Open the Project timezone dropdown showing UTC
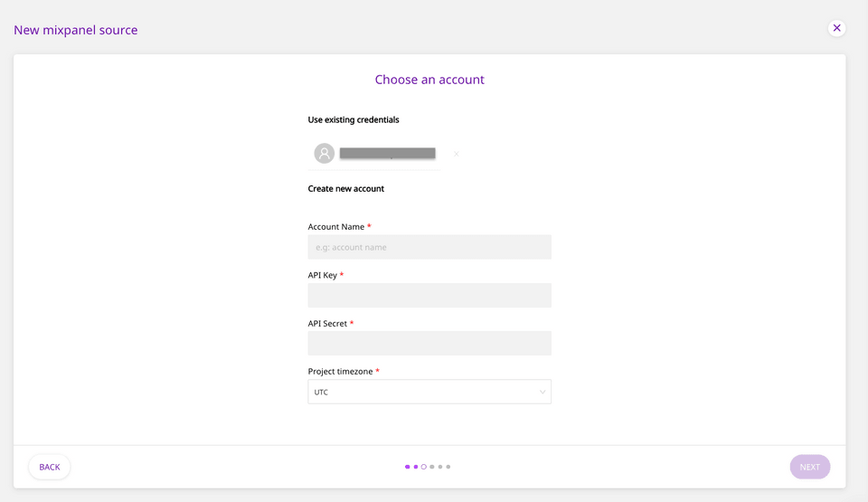The height and width of the screenshot is (502, 868). 429,392
